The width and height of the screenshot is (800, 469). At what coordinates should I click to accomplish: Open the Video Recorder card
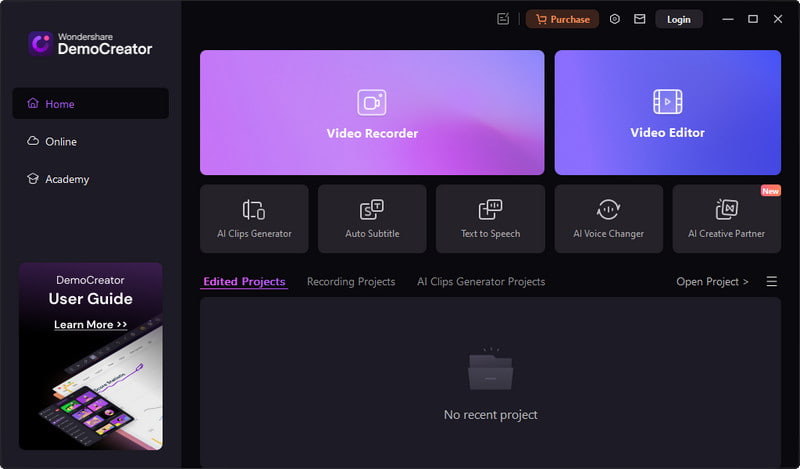[x=372, y=112]
